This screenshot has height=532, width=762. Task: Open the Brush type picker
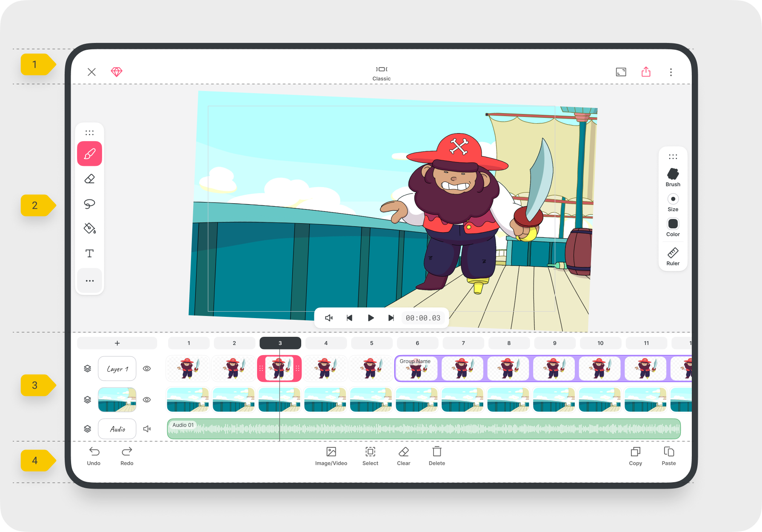point(673,177)
